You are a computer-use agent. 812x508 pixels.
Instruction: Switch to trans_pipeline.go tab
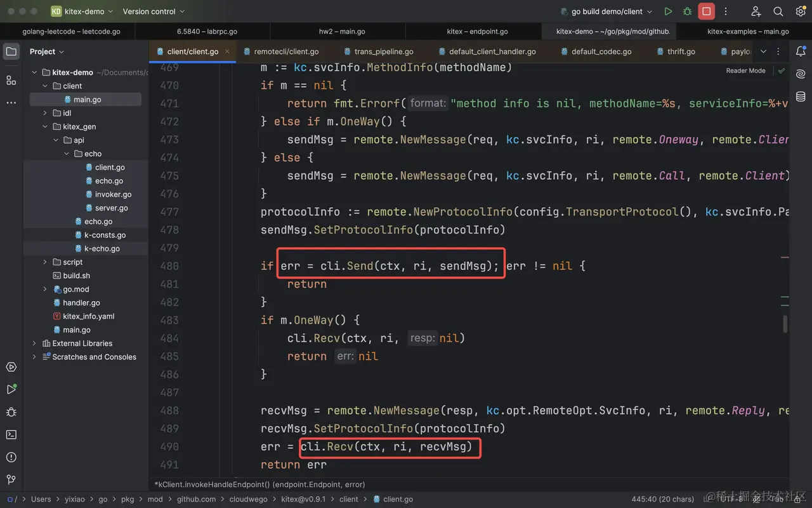click(379, 51)
